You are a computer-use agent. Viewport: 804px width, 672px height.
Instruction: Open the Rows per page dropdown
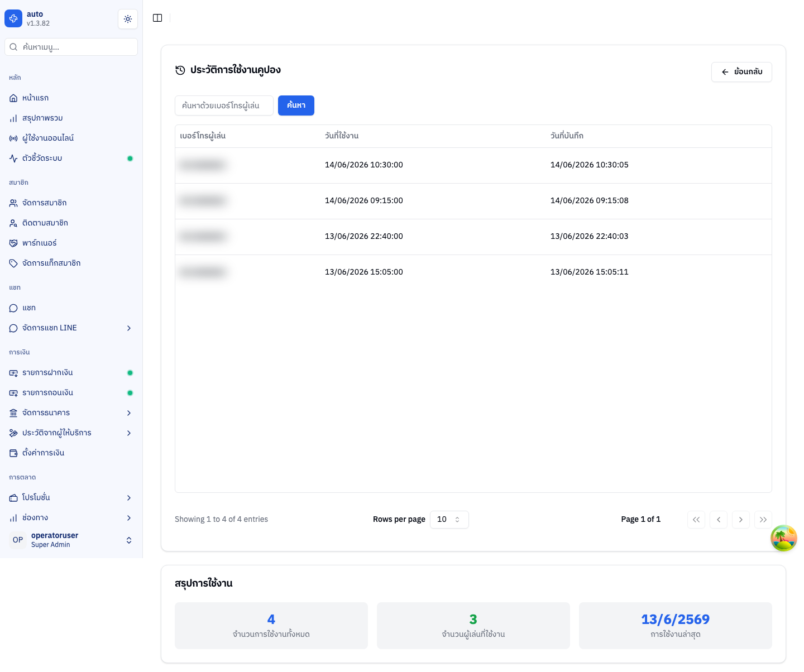point(449,520)
